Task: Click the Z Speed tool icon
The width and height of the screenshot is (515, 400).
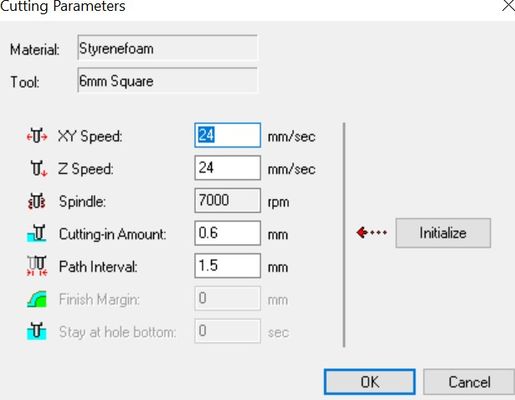Action: pos(39,168)
